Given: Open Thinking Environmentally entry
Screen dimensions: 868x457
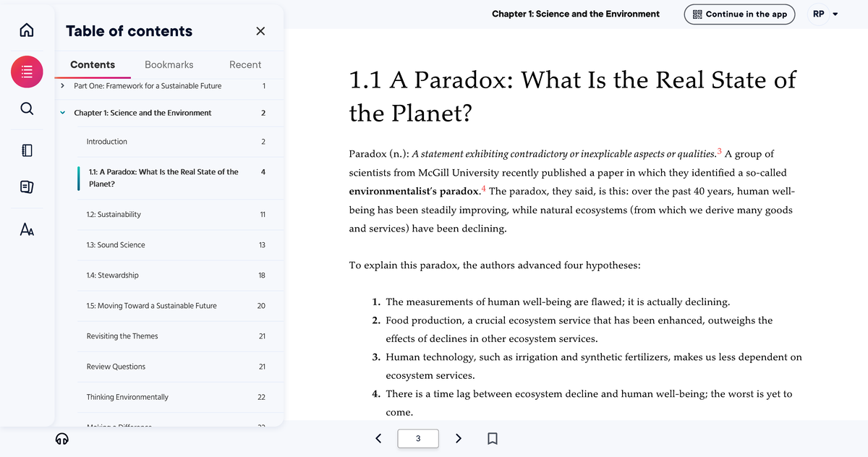Looking at the screenshot, I should pyautogui.click(x=127, y=397).
